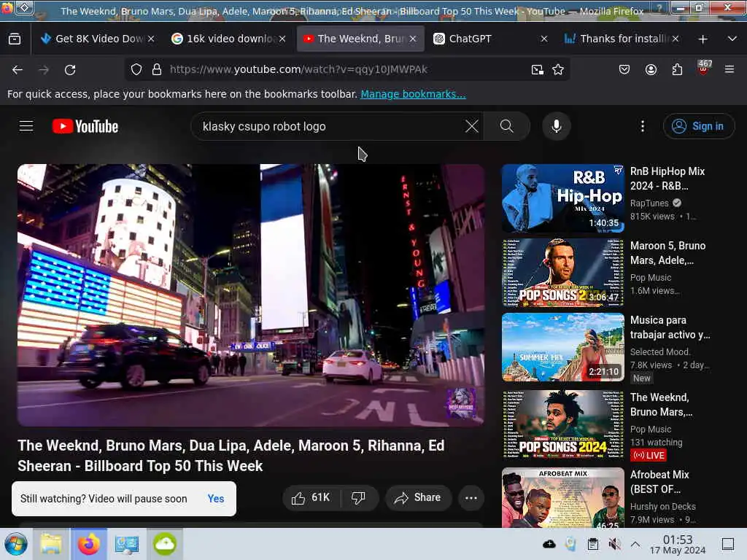
Task: Open RapTunes channel name
Action: point(649,203)
